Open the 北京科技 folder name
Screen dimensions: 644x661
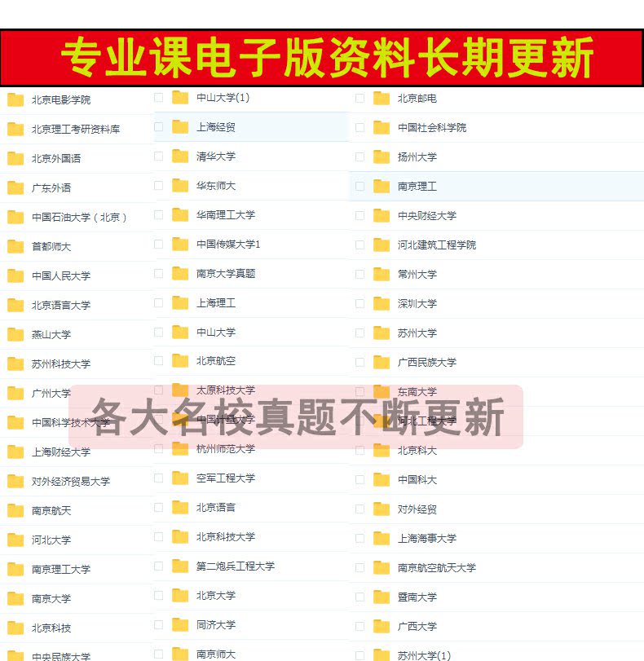pyautogui.click(x=51, y=628)
